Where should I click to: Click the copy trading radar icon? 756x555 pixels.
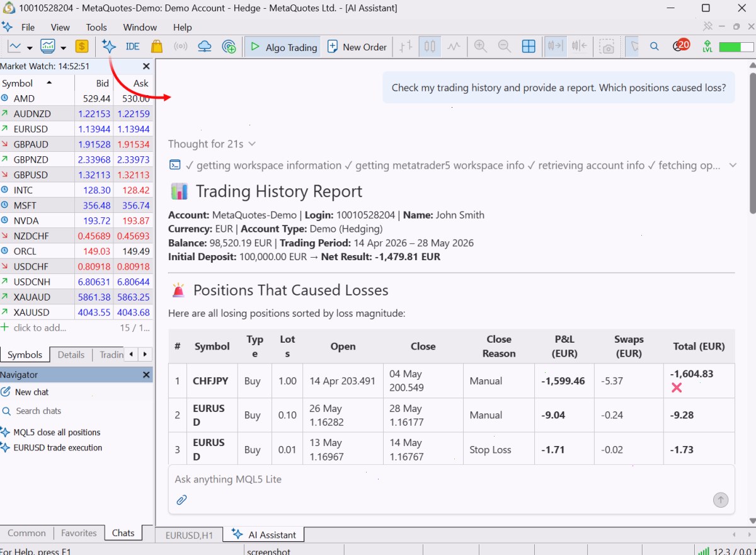coord(229,47)
